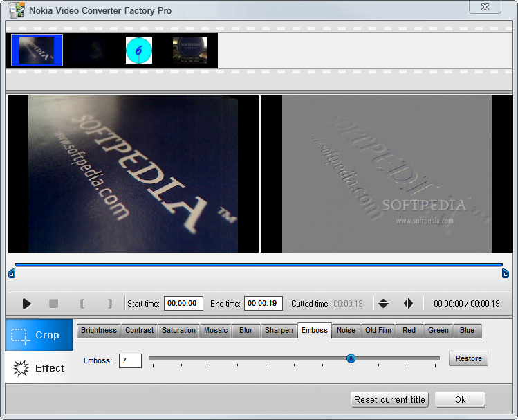Open the Old Film tab
Screen dimensions: 518x420
point(378,331)
